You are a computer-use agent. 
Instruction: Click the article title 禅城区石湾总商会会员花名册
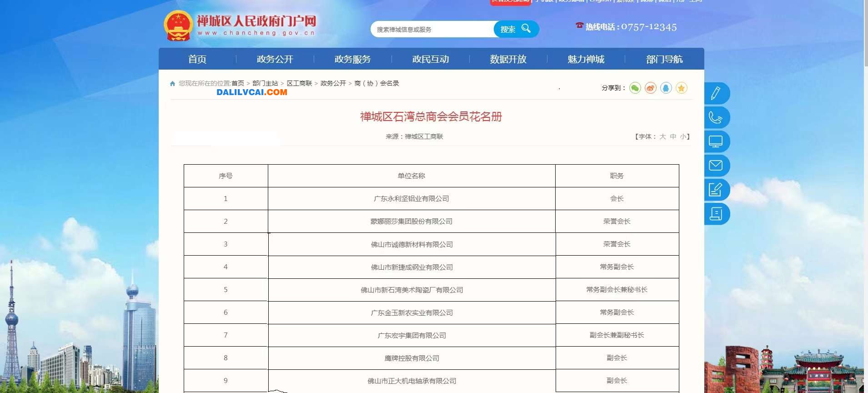tap(431, 117)
